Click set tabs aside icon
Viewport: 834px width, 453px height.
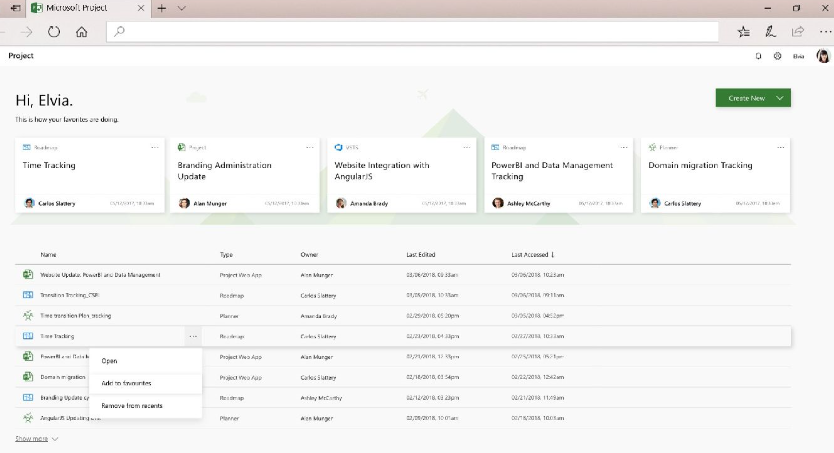pyautogui.click(x=15, y=8)
